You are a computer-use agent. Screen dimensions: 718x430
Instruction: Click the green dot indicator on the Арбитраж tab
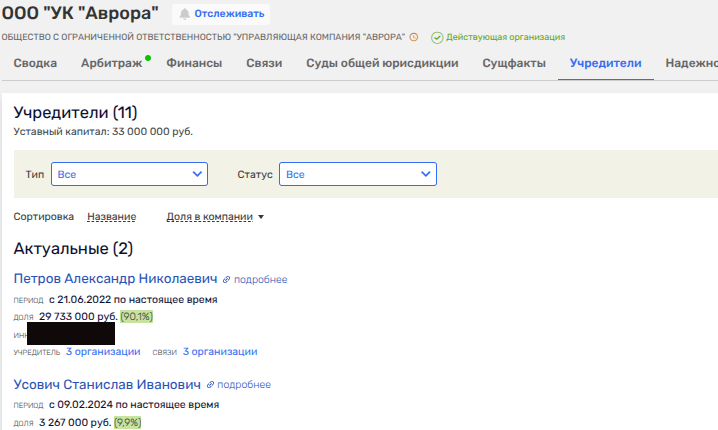tap(148, 58)
